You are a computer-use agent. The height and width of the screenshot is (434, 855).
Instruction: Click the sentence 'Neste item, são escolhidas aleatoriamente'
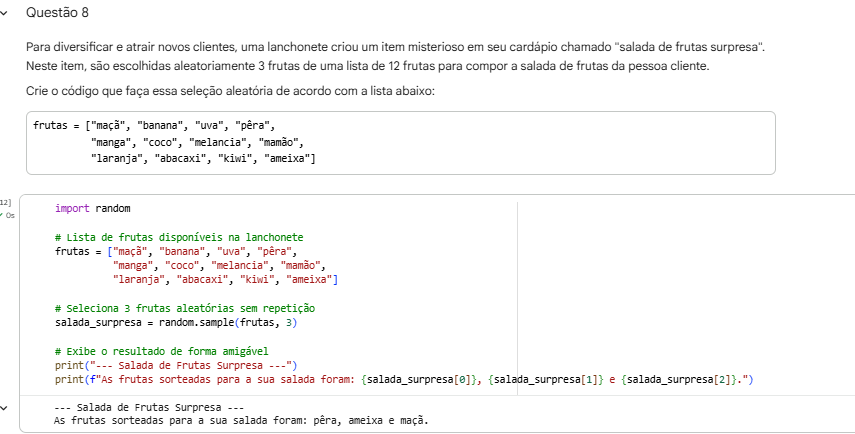(368, 67)
